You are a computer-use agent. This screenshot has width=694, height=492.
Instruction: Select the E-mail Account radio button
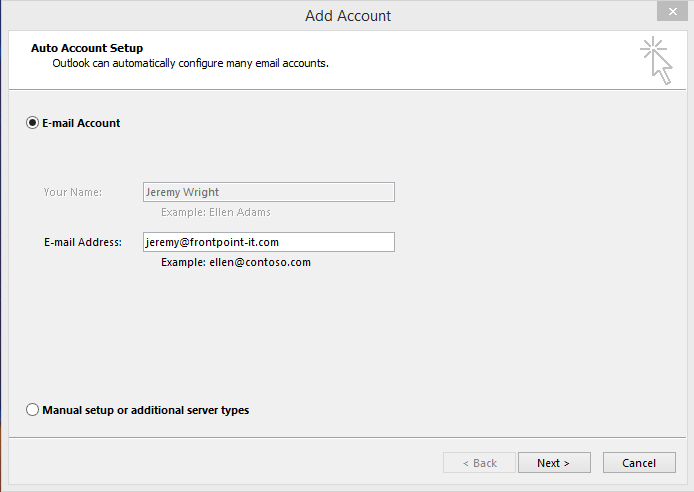pos(32,123)
